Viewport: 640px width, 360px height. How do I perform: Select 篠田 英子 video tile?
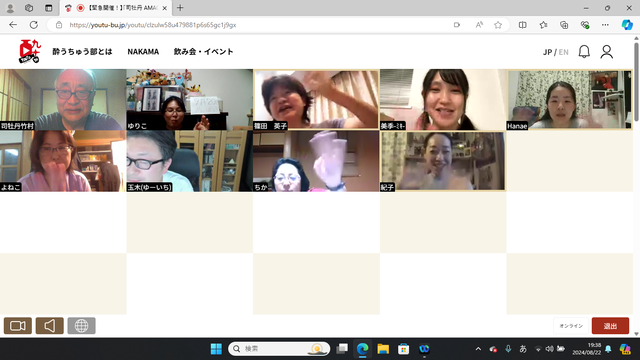pyautogui.click(x=316, y=100)
